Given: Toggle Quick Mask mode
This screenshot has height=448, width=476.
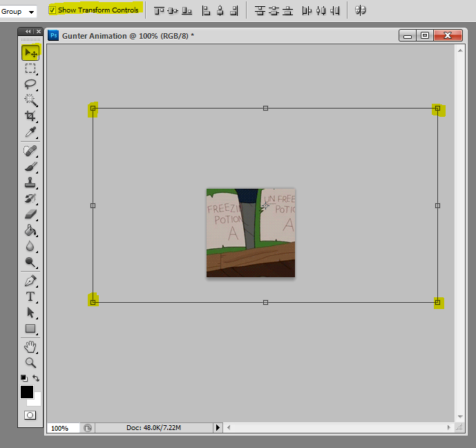Looking at the screenshot, I should coord(30,415).
